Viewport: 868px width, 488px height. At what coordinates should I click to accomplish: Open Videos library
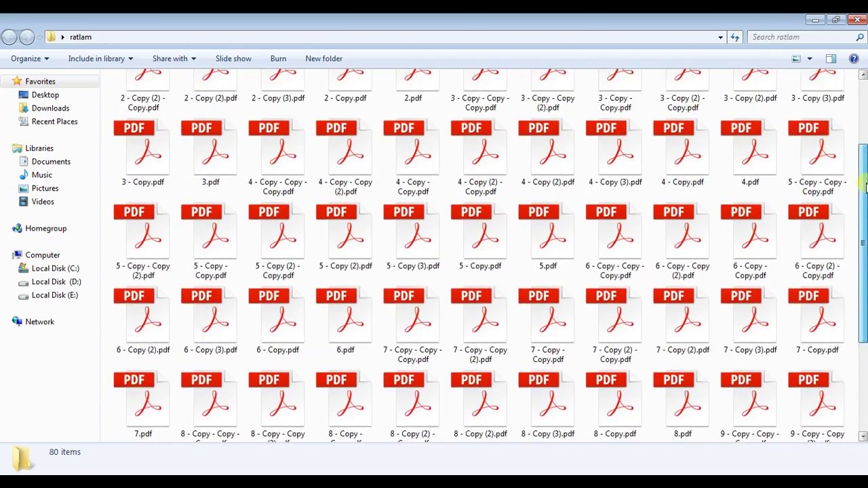pyautogui.click(x=42, y=202)
